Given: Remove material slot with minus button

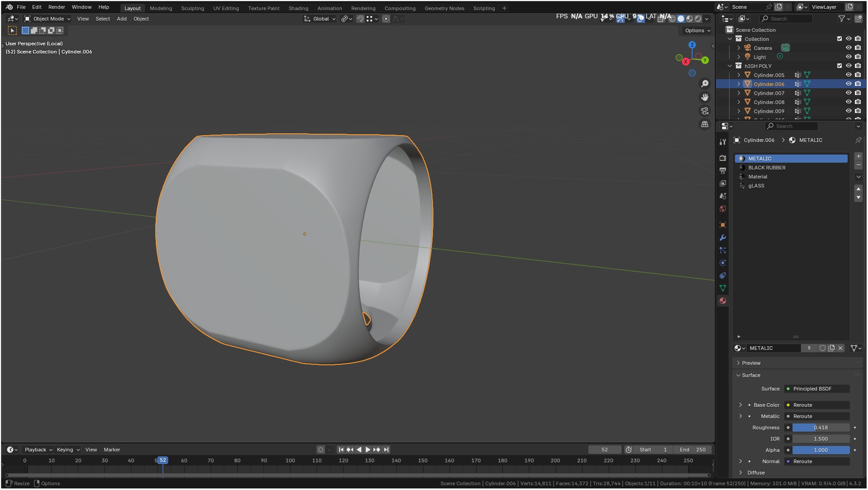Looking at the screenshot, I should (858, 166).
